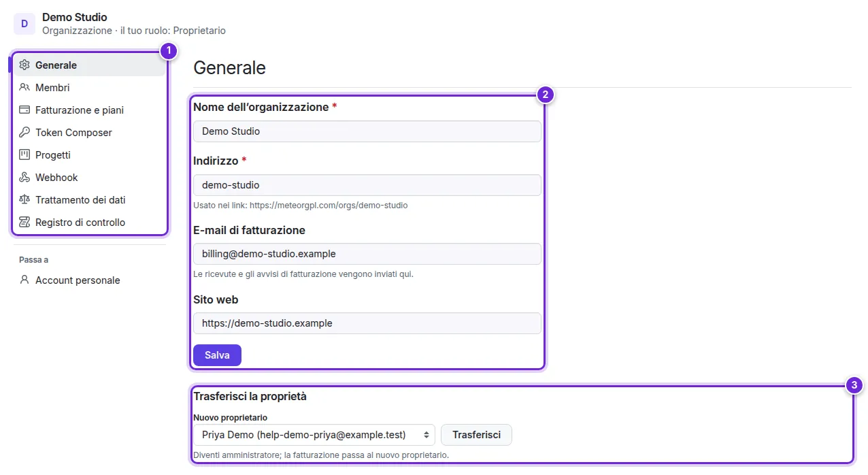Edit the E-mail di fatturazione field
The width and height of the screenshot is (868, 475).
click(x=367, y=254)
